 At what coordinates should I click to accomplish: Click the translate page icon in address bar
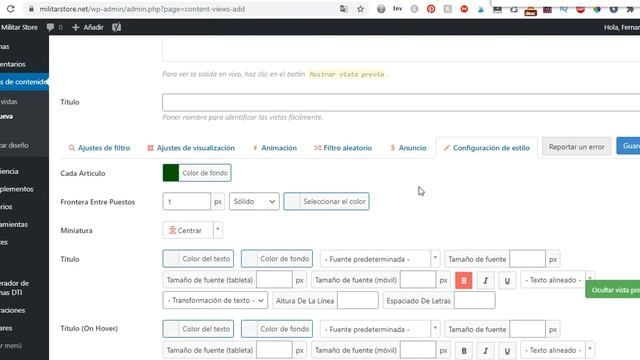(x=344, y=9)
